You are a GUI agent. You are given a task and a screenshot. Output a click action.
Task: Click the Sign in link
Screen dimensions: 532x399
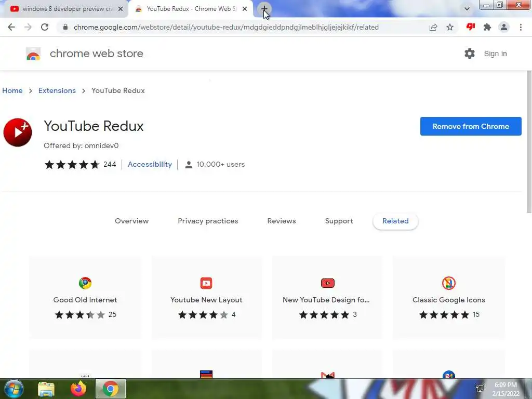495,54
